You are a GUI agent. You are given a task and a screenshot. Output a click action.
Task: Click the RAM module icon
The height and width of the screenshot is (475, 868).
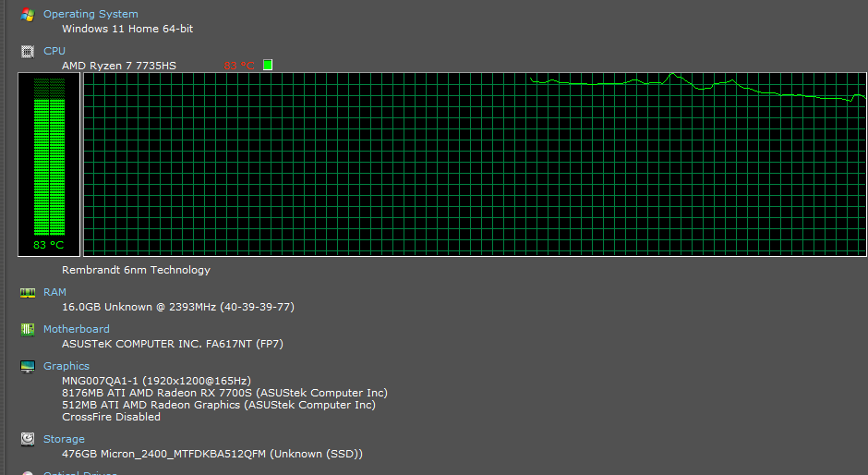pyautogui.click(x=27, y=293)
